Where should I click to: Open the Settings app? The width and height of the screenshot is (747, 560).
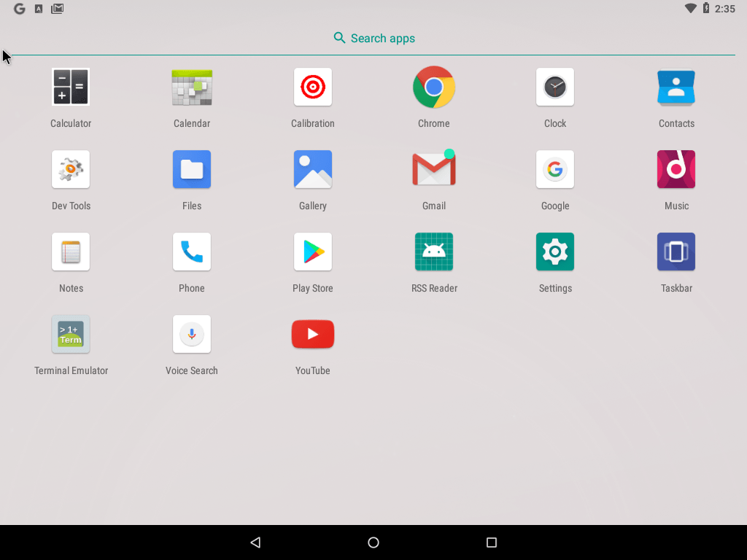click(x=555, y=252)
